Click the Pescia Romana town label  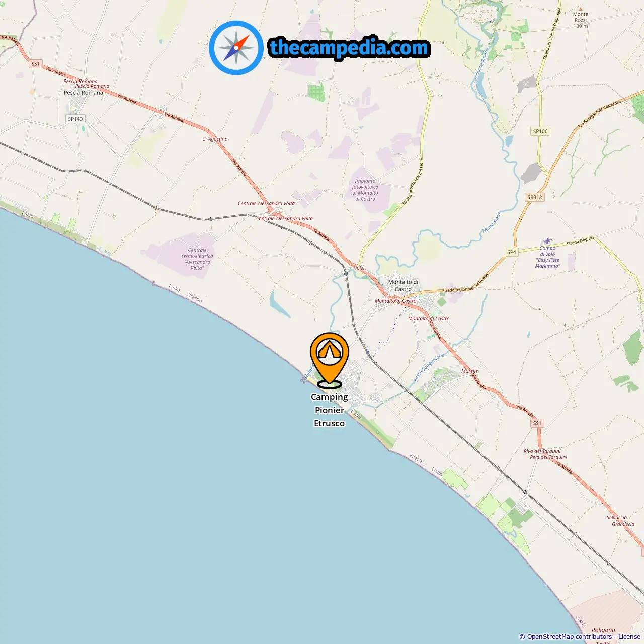pos(84,93)
